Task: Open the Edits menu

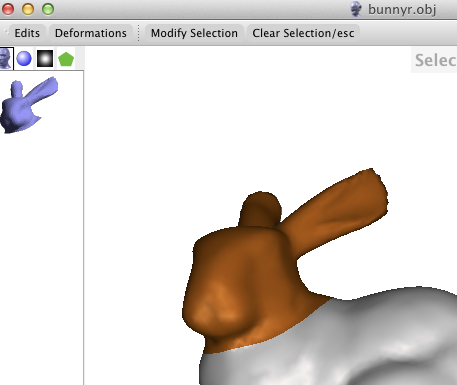Action: [27, 33]
